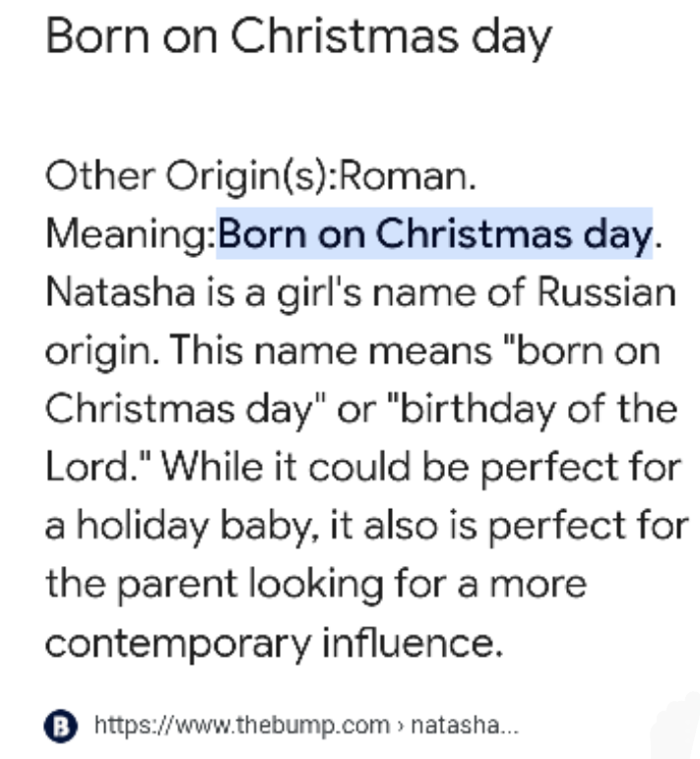Image resolution: width=700 pixels, height=759 pixels.
Task: Click the natasha breadcrumb in the URL
Action: tap(465, 726)
